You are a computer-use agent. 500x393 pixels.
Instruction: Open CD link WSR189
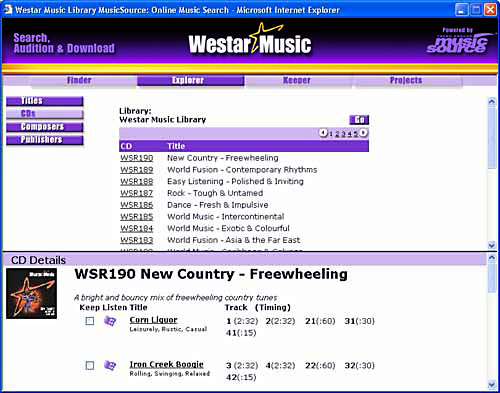pyautogui.click(x=137, y=170)
